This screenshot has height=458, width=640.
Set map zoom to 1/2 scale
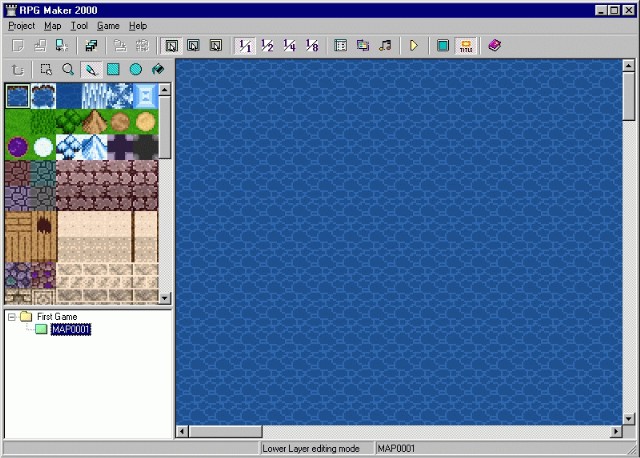(x=267, y=45)
